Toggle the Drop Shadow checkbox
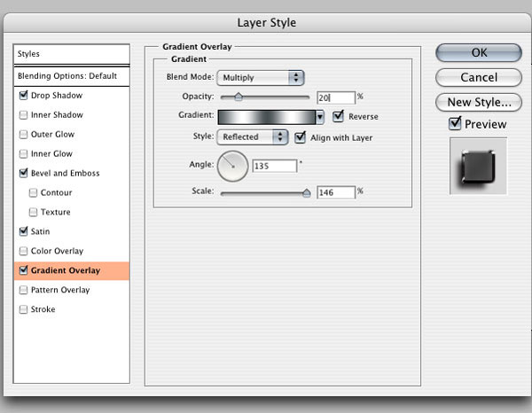 pyautogui.click(x=23, y=96)
